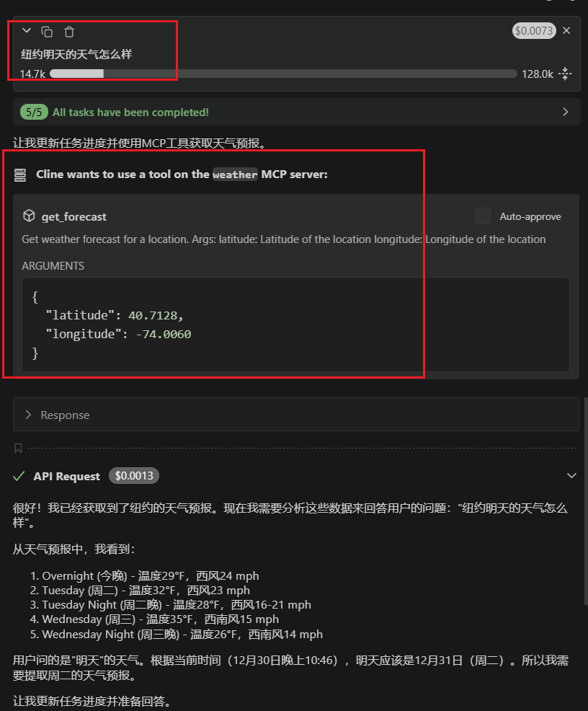Enable the Auto-approve checkbox
Screen dimensions: 588x711
pyautogui.click(x=483, y=216)
